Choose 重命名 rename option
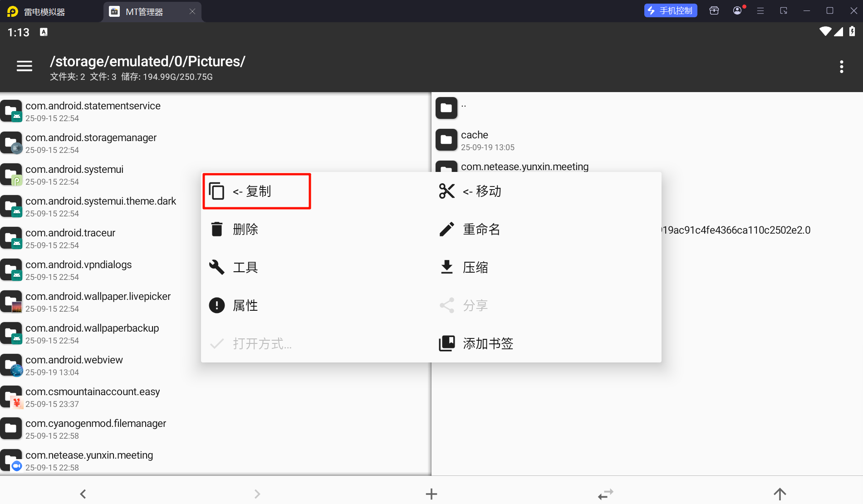The width and height of the screenshot is (863, 504). coord(481,230)
